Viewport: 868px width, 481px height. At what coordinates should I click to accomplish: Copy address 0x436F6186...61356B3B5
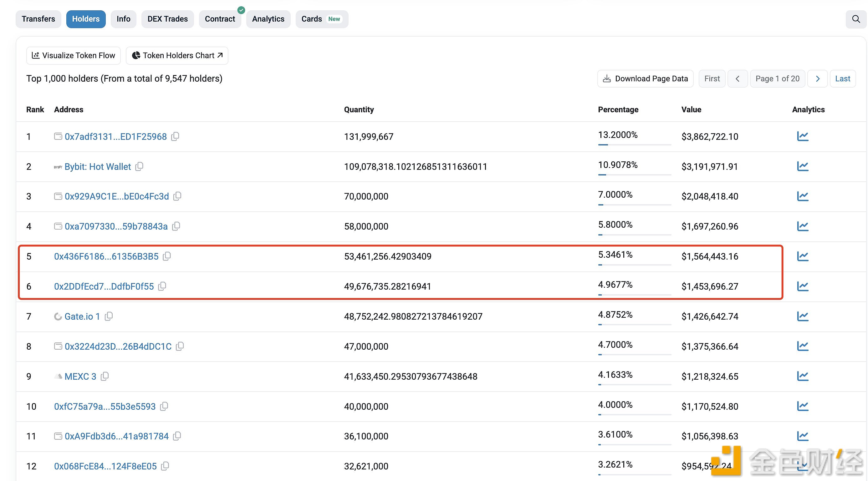[167, 256]
